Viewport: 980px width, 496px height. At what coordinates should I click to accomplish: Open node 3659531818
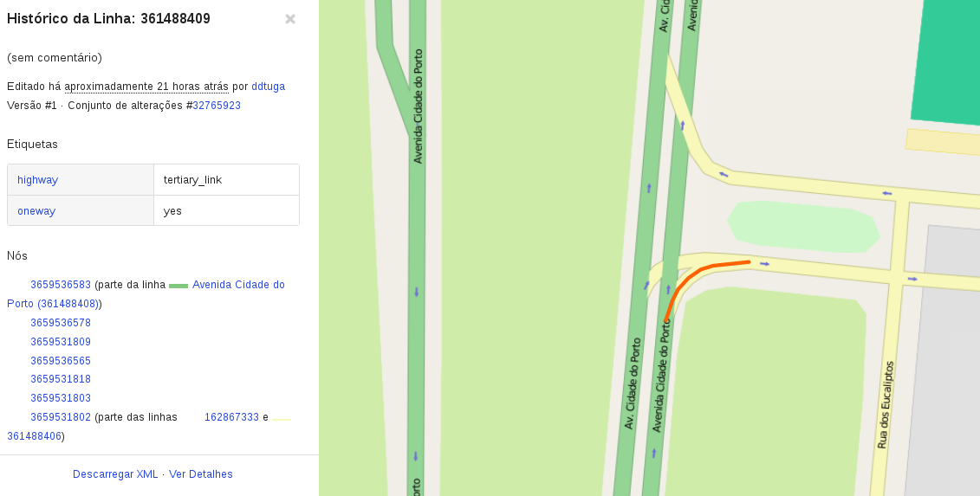61,379
